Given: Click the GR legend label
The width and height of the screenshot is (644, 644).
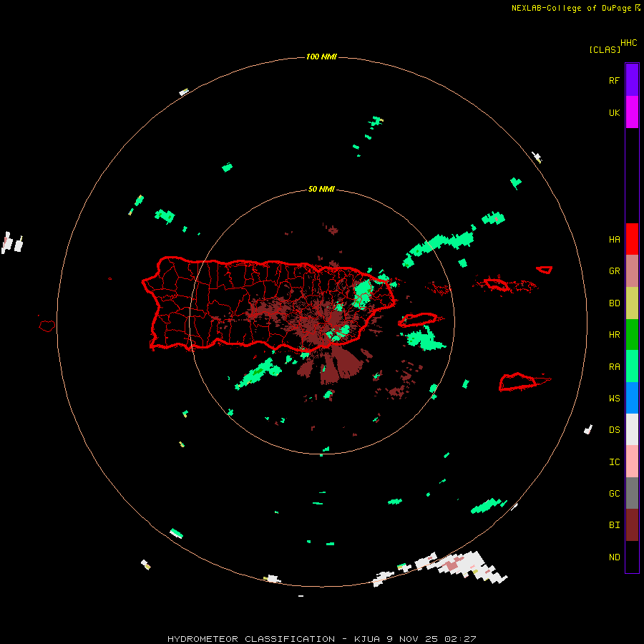Looking at the screenshot, I should pos(614,271).
